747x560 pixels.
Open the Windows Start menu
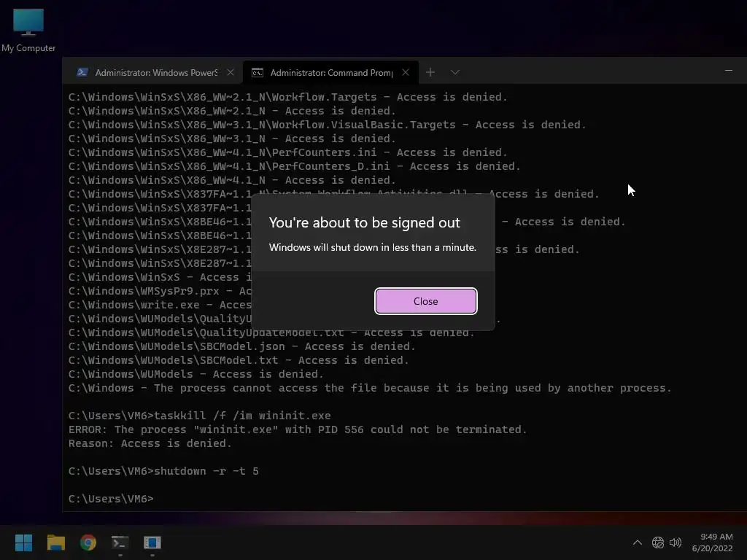point(23,542)
